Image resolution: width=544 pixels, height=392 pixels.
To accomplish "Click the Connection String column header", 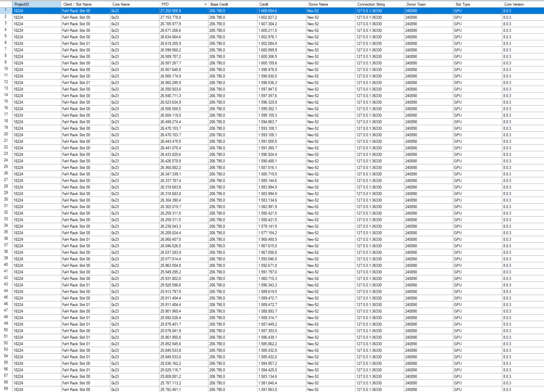I will [371, 4].
